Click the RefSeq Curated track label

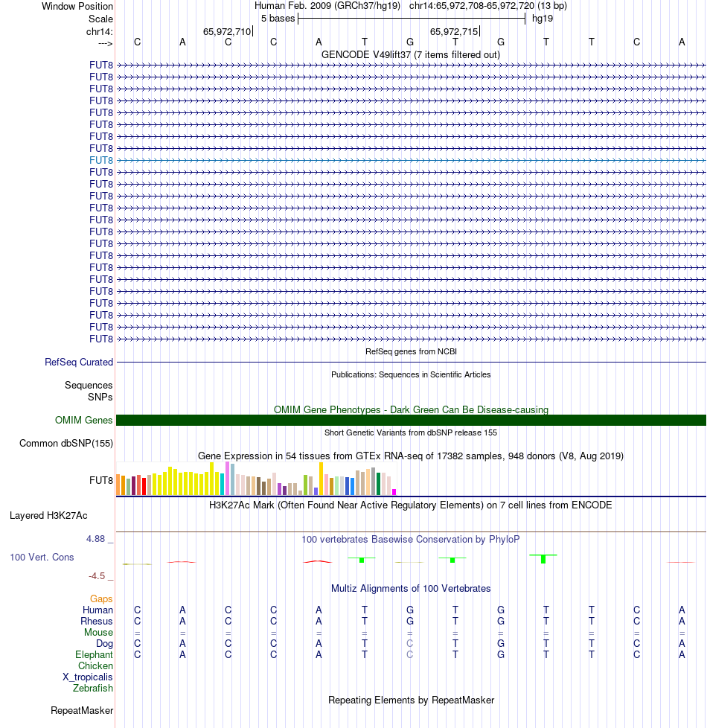(79, 363)
